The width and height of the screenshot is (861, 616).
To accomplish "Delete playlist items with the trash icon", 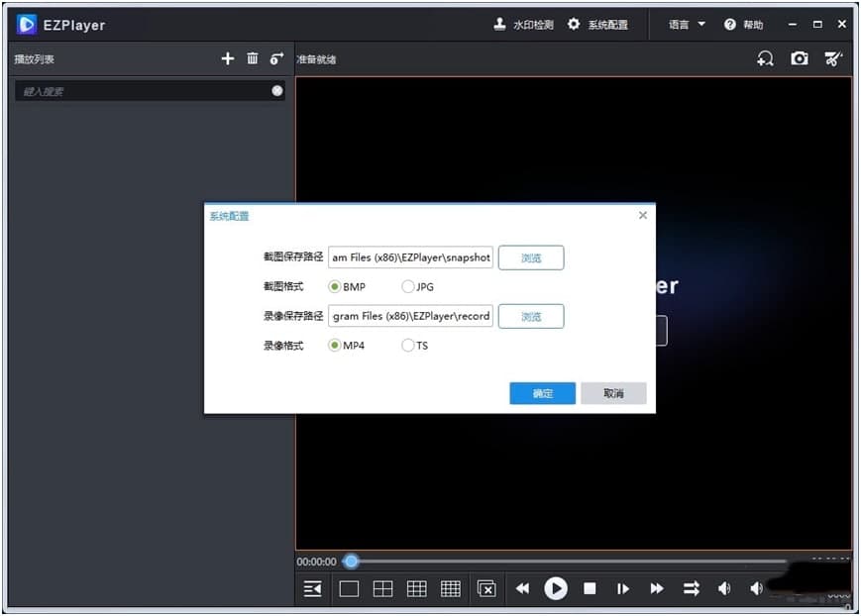I will pyautogui.click(x=253, y=57).
